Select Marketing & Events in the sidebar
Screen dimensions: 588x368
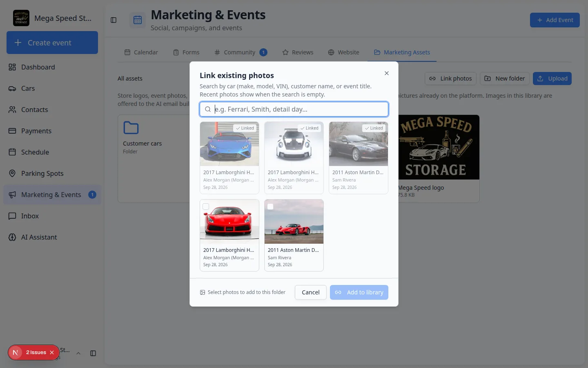52,195
